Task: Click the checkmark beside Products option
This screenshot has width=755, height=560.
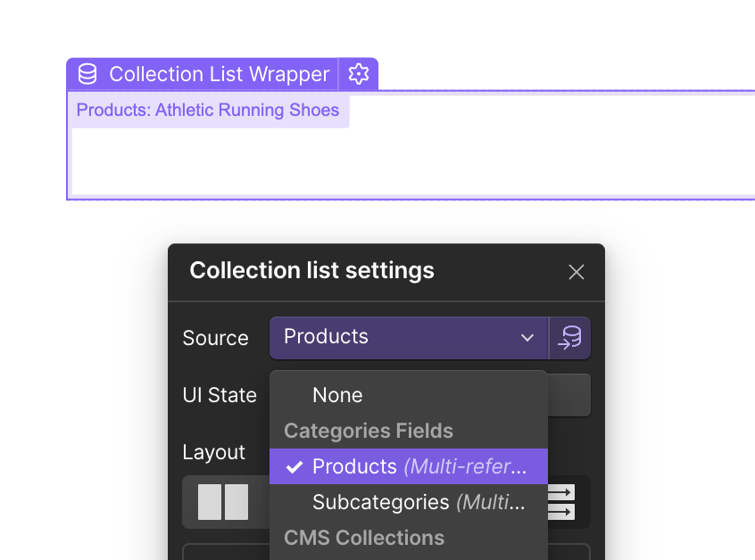Action: point(295,466)
